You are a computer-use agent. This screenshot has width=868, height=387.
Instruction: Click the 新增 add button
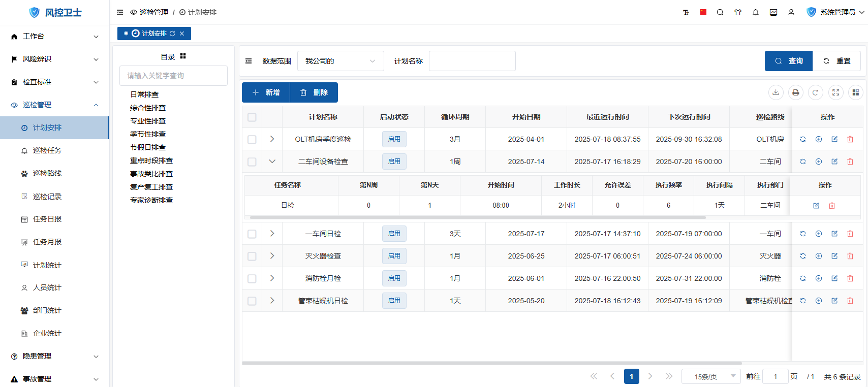[x=266, y=92]
